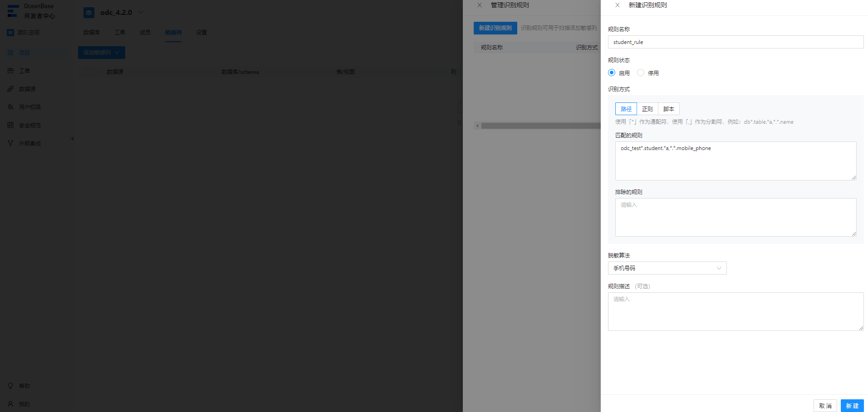This screenshot has width=868, height=412.
Task: Select the 启用 radio button
Action: tap(612, 73)
